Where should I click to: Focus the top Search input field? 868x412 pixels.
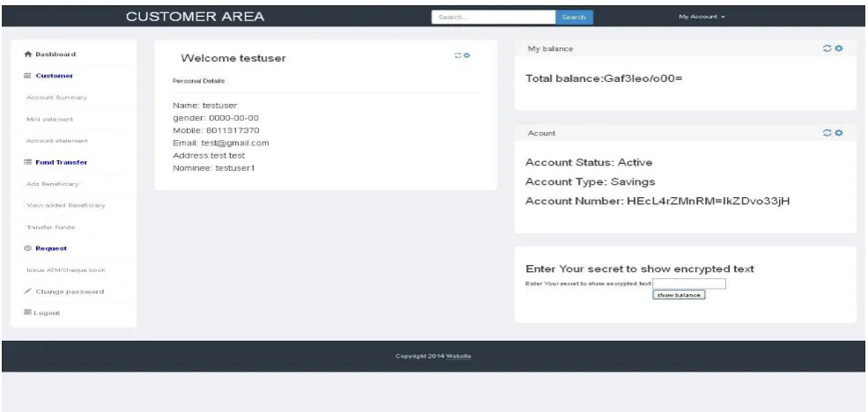pyautogui.click(x=493, y=17)
